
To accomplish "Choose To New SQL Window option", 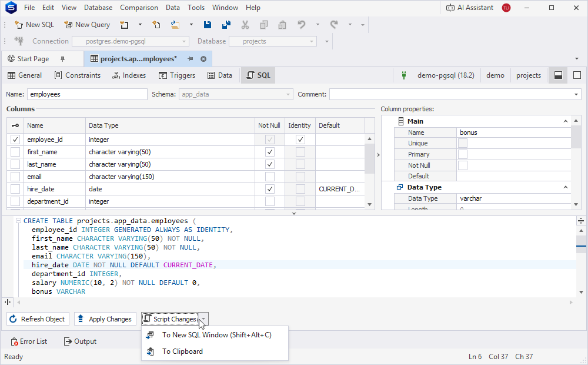I will pos(215,334).
